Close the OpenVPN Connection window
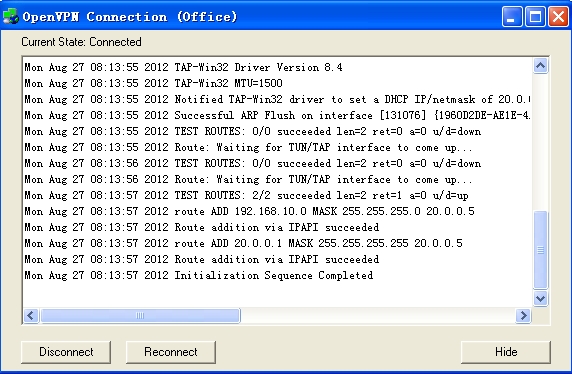 click(x=559, y=17)
